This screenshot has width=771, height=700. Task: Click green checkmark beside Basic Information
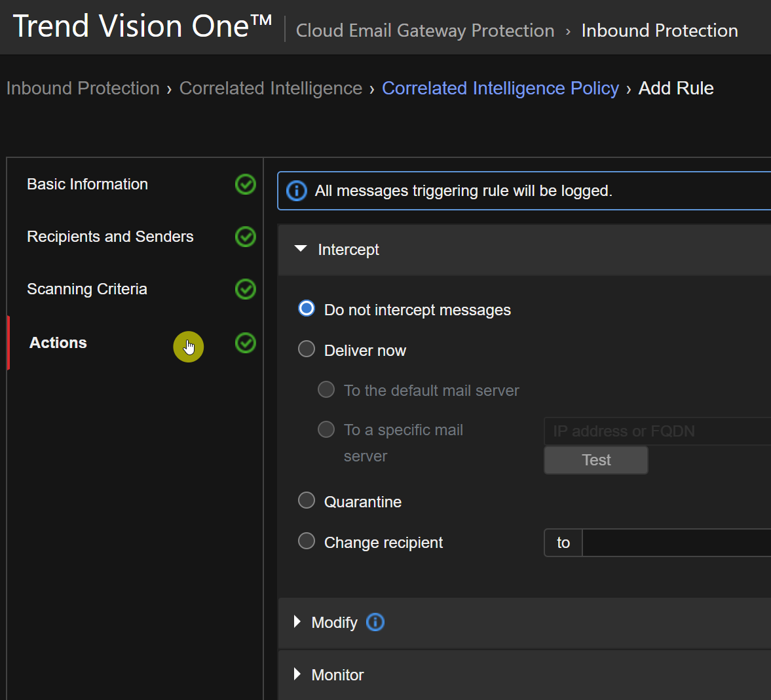tap(246, 185)
